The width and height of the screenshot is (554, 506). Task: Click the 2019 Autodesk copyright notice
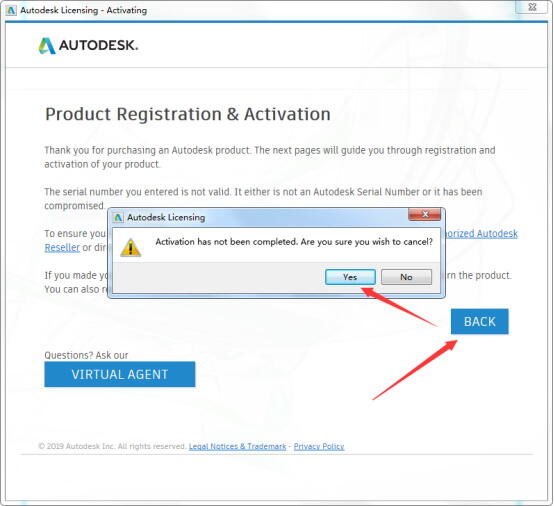click(x=112, y=446)
